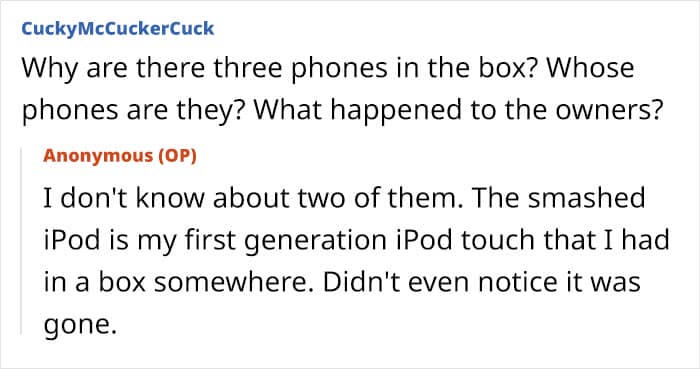
Task: Click the word "Whose" ending the first line
Action: [x=590, y=68]
